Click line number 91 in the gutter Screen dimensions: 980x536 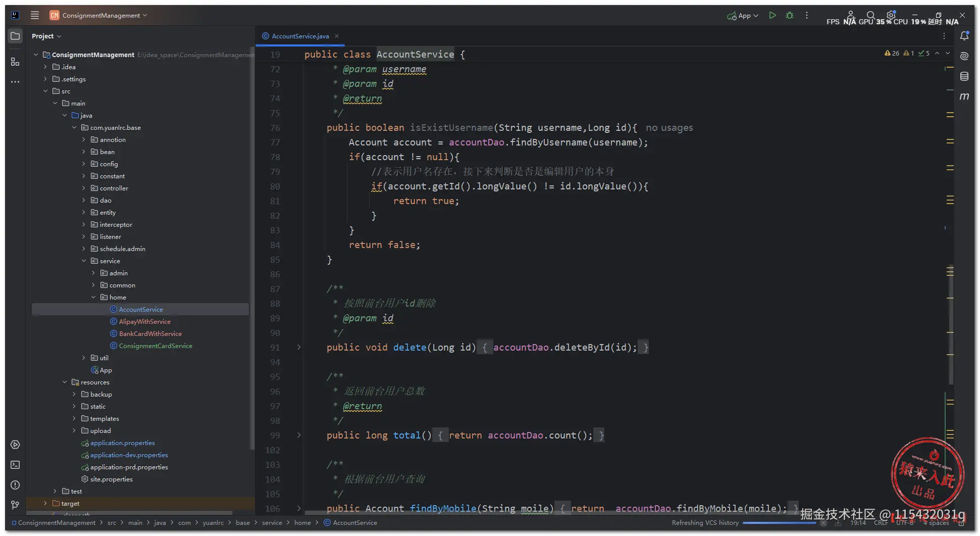[x=275, y=348]
